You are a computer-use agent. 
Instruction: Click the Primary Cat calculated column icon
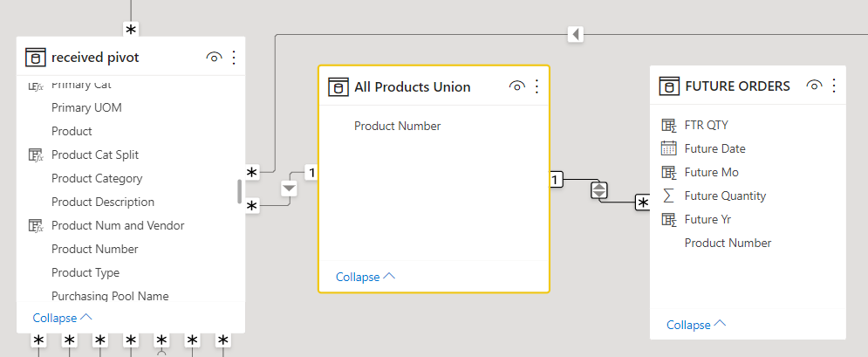(x=36, y=86)
